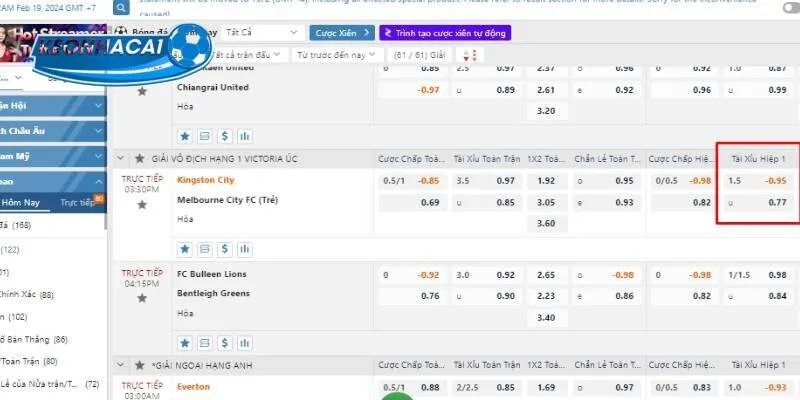This screenshot has width=800, height=400.
Task: Click the Cược Xiên button
Action: (x=342, y=33)
